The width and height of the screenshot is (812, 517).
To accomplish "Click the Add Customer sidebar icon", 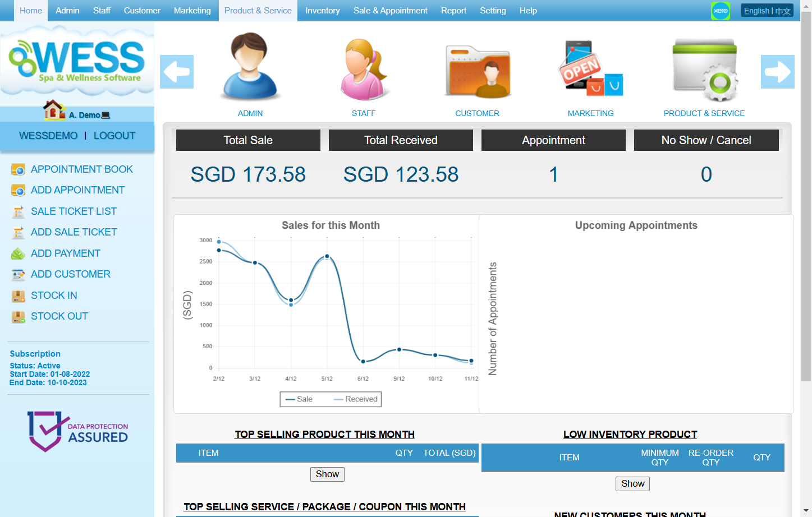I will click(x=19, y=274).
